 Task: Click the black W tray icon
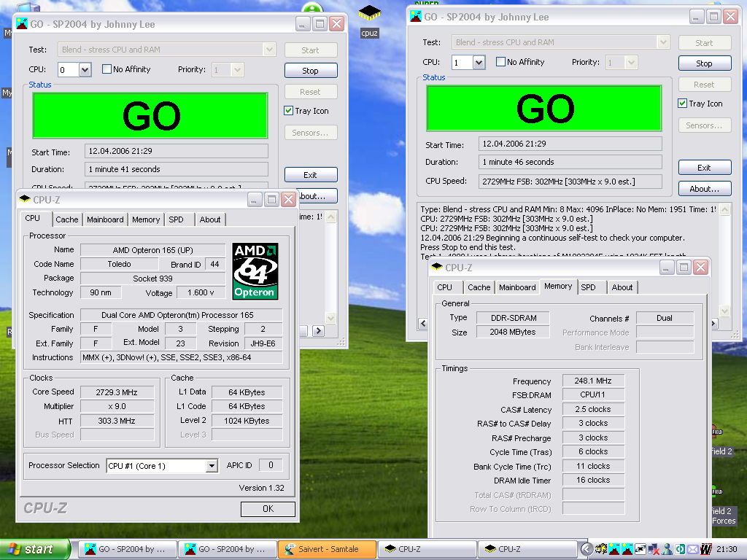706,549
